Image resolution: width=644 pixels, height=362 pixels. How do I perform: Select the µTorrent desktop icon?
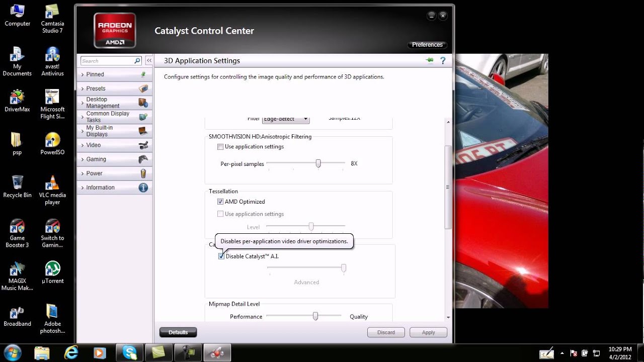tap(52, 273)
